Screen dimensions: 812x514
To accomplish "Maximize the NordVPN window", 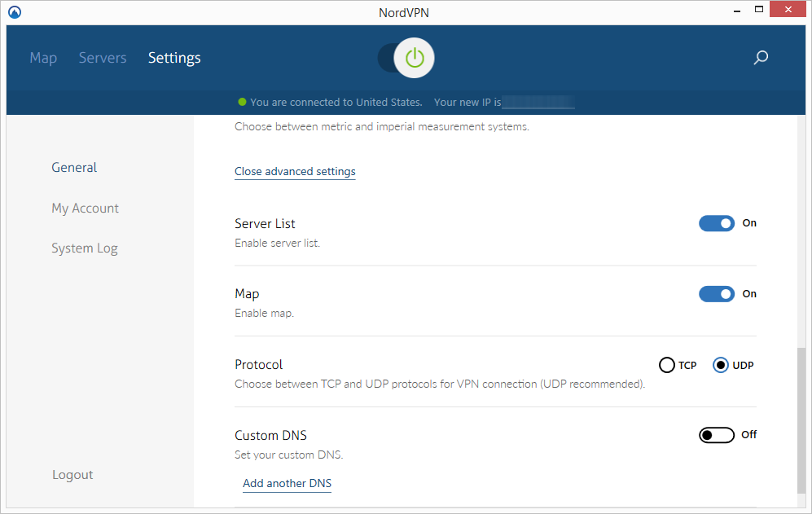I will click(x=759, y=10).
